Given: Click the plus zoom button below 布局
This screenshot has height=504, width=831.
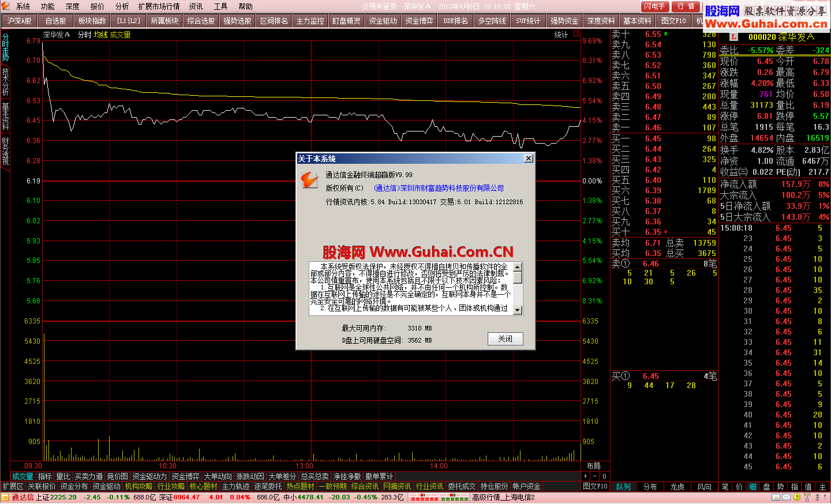Looking at the screenshot, I should click(585, 476).
